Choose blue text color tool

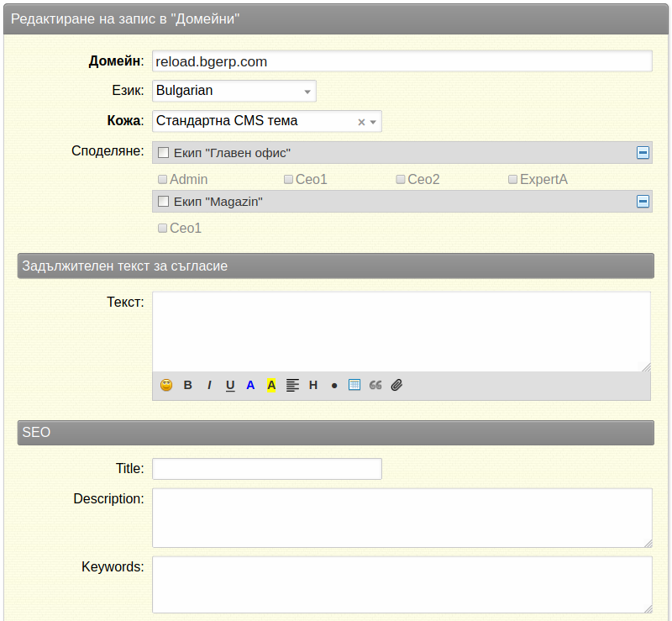pos(250,385)
